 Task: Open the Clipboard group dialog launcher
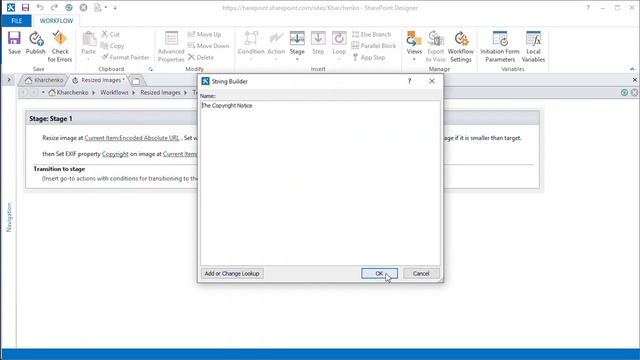click(151, 69)
